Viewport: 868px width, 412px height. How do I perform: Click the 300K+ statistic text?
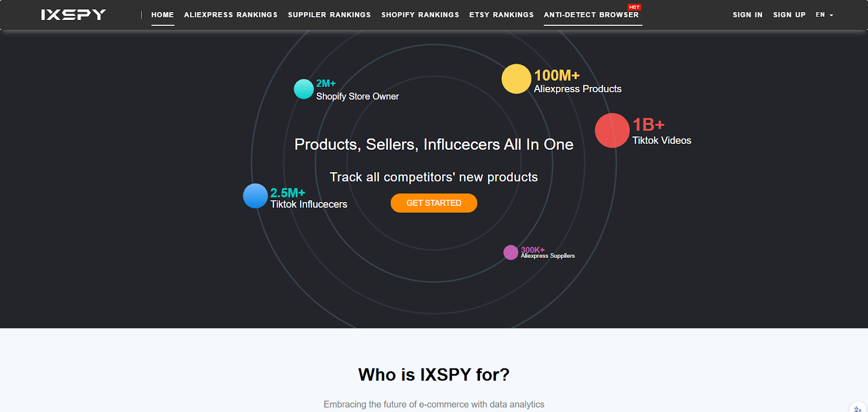(533, 250)
